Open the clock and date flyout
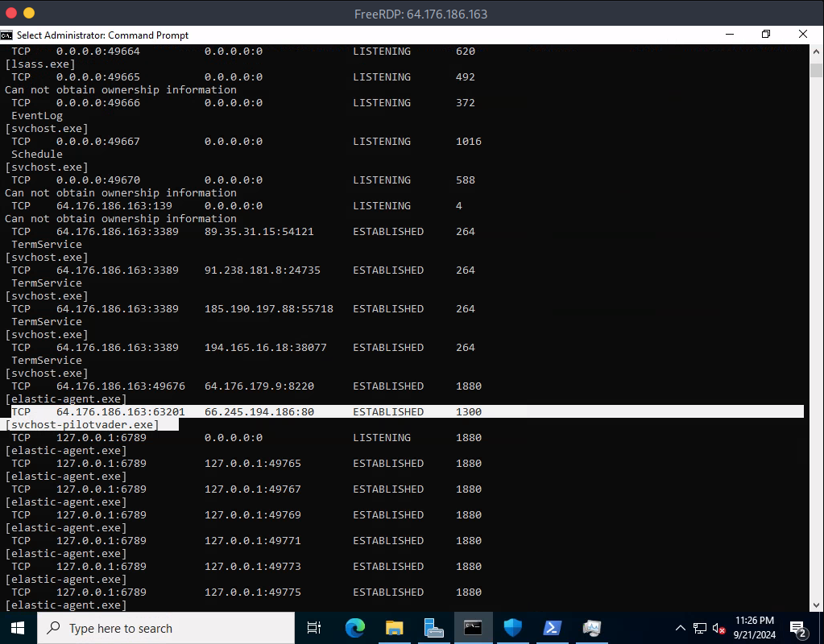 755,628
